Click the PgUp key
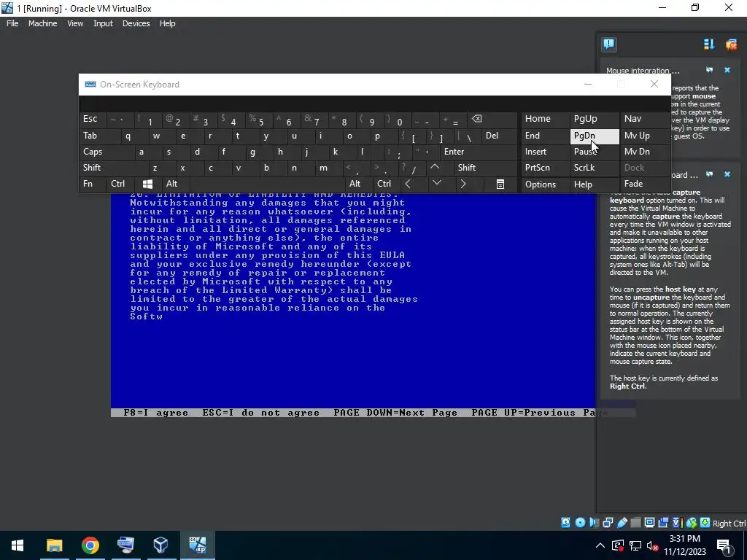Screen dimensions: 747x560 click(x=594, y=120)
